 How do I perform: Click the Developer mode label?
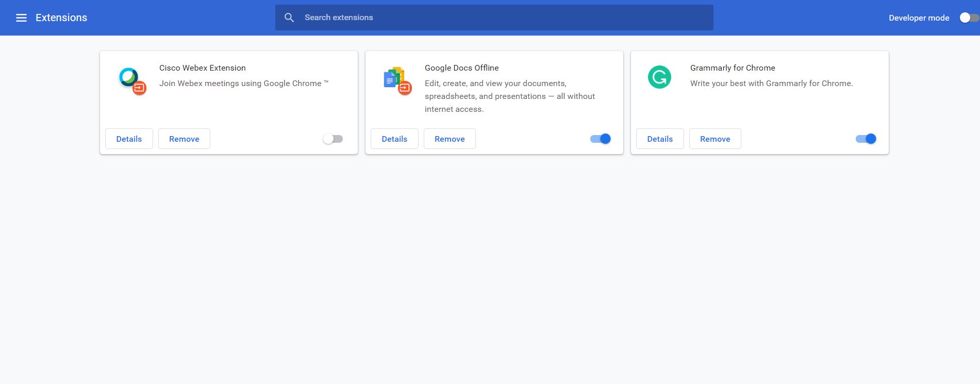tap(919, 18)
